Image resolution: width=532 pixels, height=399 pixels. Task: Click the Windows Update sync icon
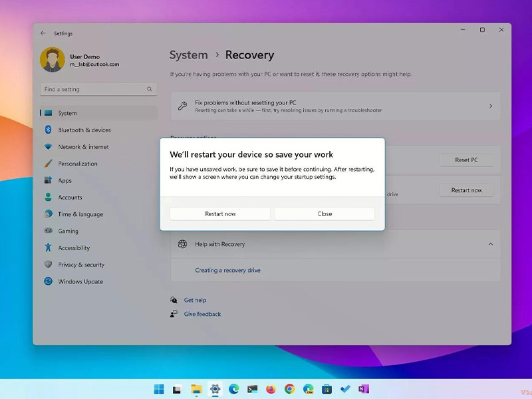[x=48, y=281]
